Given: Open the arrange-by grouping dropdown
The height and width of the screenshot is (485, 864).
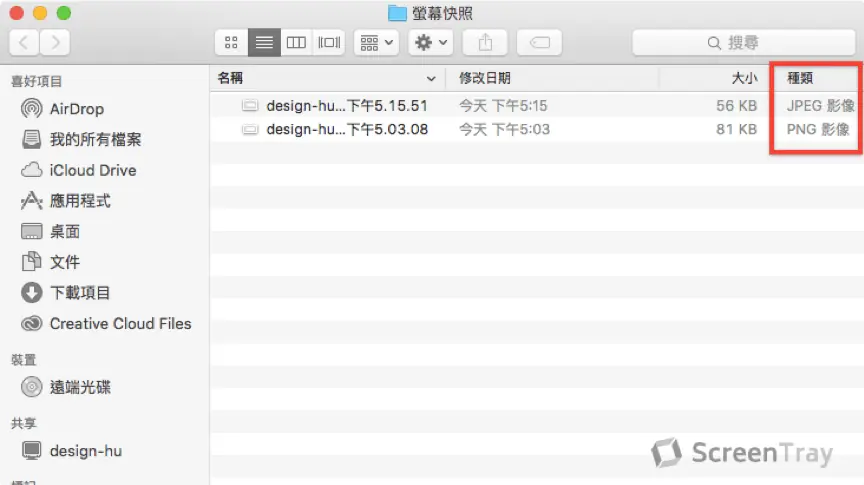Looking at the screenshot, I should pyautogui.click(x=376, y=42).
